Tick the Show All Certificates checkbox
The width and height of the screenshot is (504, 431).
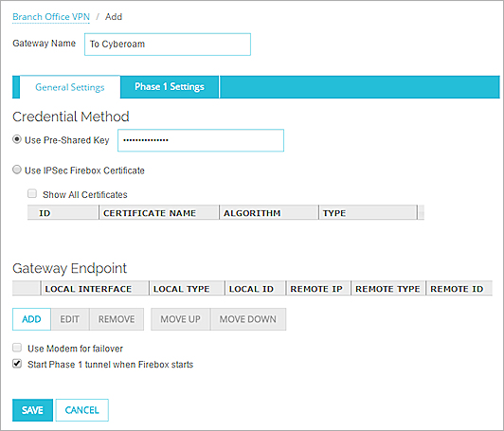tap(32, 194)
